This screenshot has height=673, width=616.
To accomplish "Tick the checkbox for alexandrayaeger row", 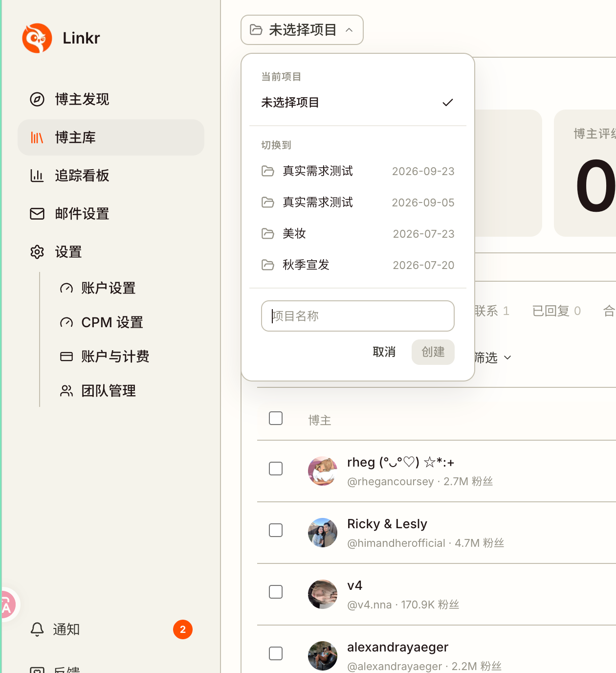I will pos(276,653).
